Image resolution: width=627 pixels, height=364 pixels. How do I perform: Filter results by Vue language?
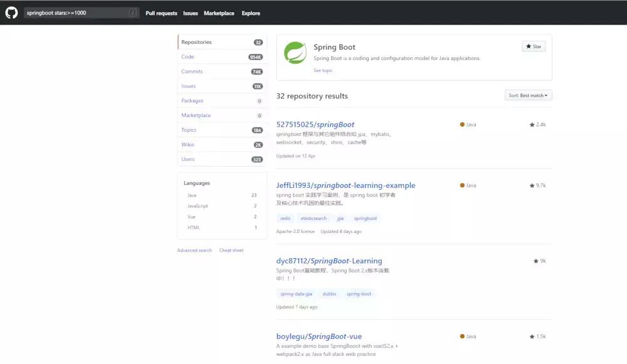[191, 217]
